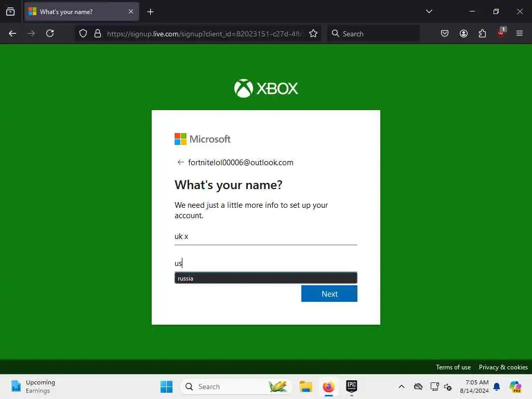Open Copilot preview taskbar icon
The height and width of the screenshot is (399, 532).
tap(515, 387)
